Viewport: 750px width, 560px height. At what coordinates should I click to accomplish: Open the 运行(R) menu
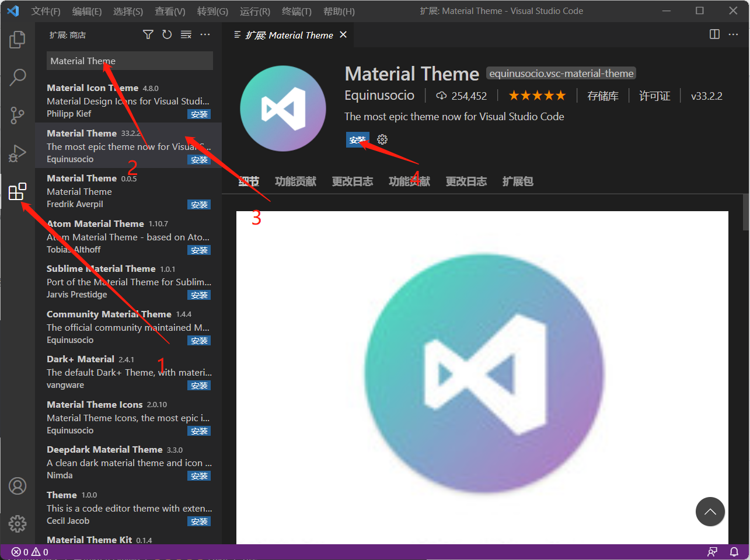255,11
